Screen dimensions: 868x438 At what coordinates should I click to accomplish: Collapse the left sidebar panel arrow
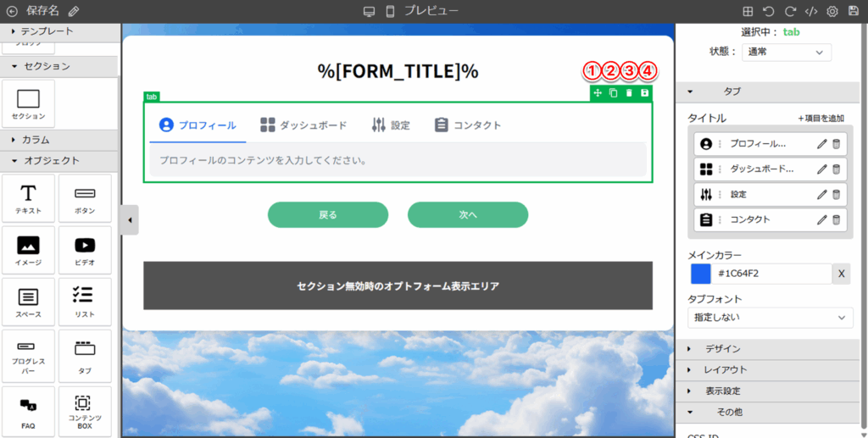(x=130, y=220)
